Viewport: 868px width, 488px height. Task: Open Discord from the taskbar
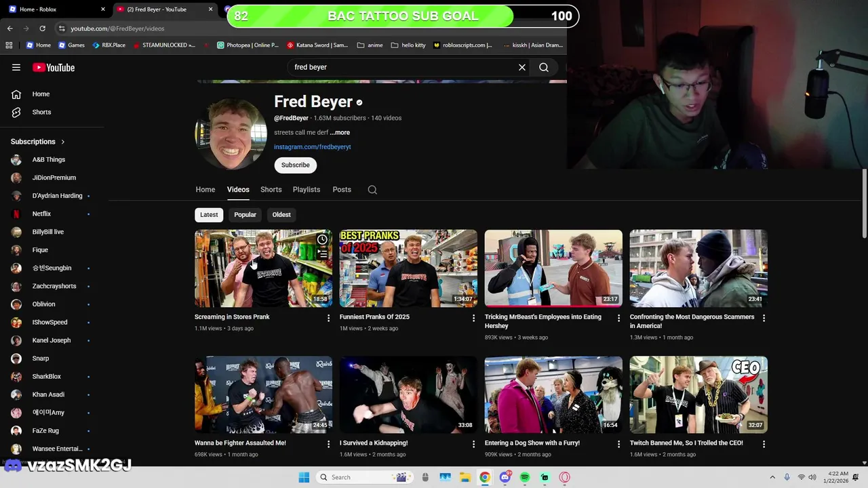(505, 477)
